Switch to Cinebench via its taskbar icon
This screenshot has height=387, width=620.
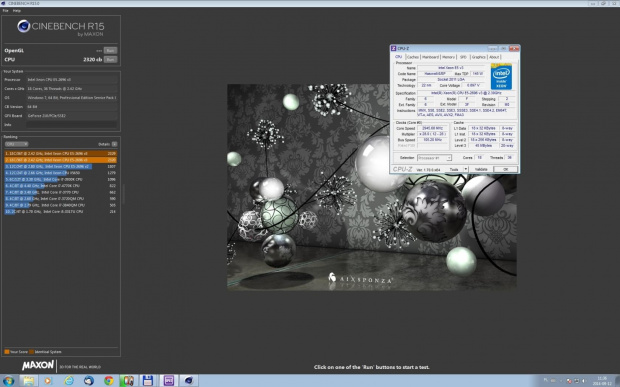(x=189, y=381)
